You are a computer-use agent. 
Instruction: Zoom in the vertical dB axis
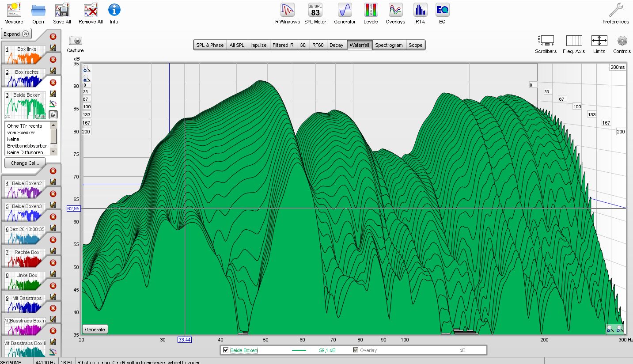(x=87, y=69)
